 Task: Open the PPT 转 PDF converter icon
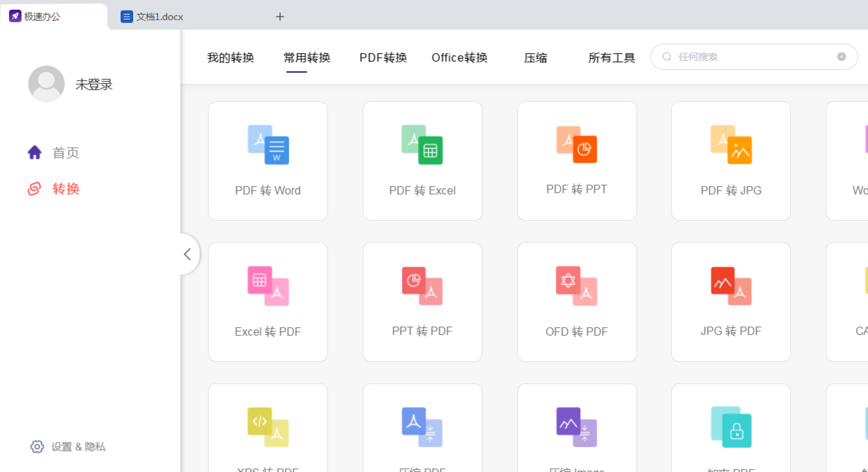click(422, 286)
